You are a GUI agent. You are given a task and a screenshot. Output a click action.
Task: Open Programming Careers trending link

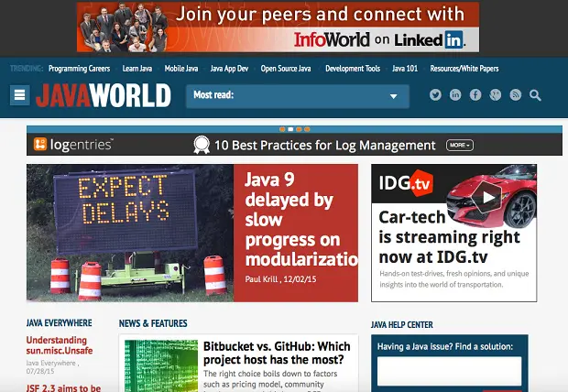tap(79, 69)
